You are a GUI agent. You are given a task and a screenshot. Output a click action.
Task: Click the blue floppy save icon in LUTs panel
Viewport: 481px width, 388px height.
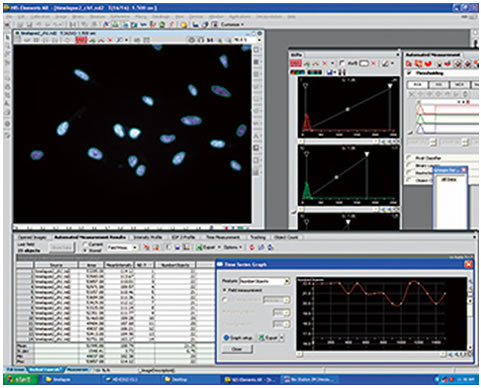coord(330,72)
